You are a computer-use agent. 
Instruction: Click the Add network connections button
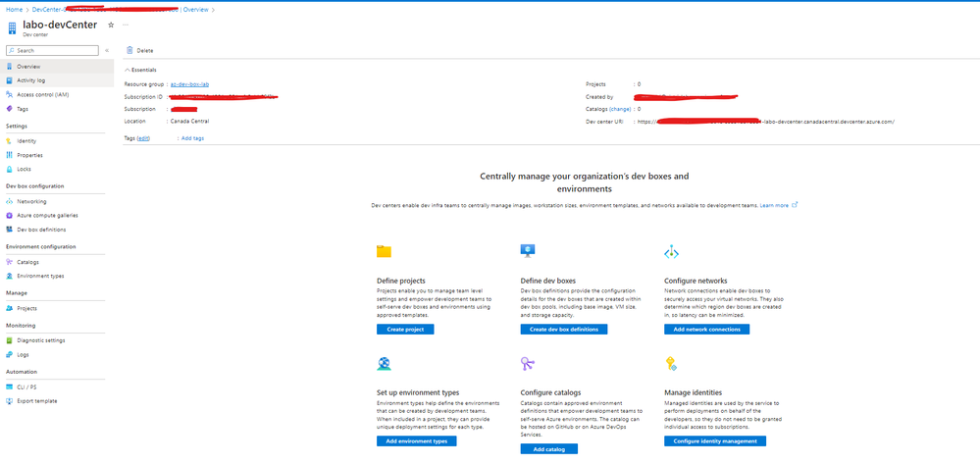(x=707, y=330)
